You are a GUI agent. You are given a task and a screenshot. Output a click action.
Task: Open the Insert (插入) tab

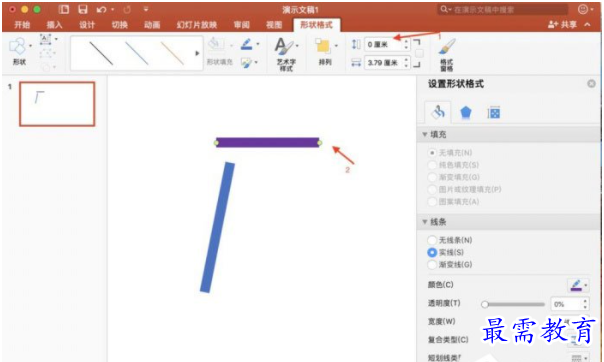coord(54,25)
